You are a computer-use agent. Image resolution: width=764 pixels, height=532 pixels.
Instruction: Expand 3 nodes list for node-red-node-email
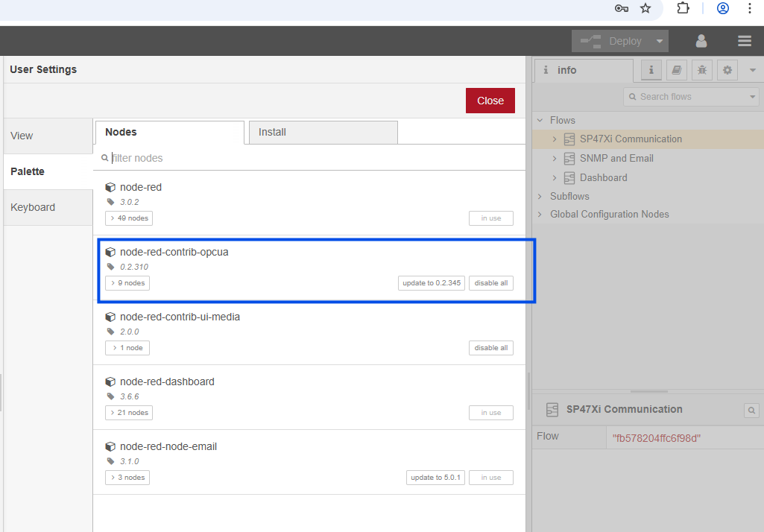(127, 478)
